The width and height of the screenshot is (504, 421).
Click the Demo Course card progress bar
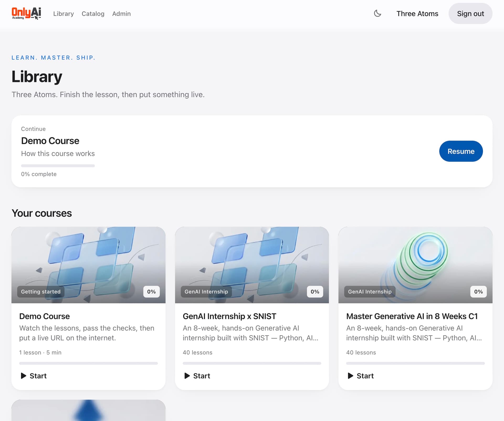pos(88,363)
